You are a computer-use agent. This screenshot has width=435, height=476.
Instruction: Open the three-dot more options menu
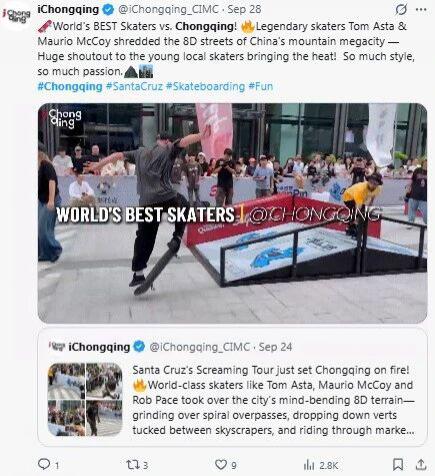coord(421,10)
